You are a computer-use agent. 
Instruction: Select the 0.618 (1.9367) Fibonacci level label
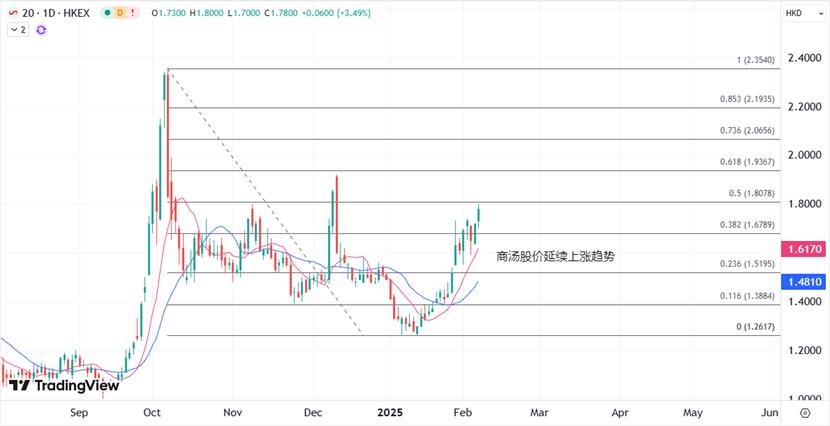click(747, 162)
